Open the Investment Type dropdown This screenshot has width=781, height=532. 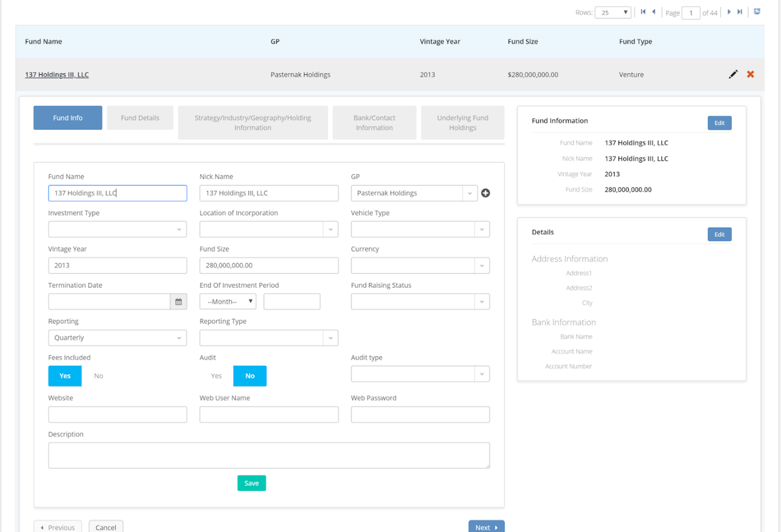tap(117, 229)
